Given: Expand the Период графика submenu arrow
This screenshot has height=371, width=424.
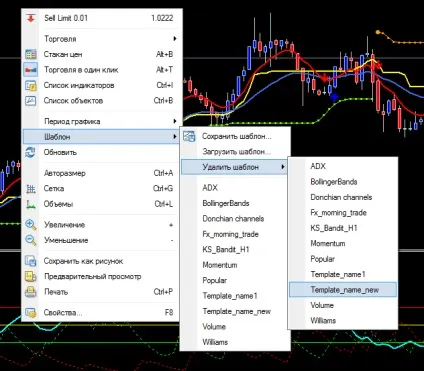Looking at the screenshot, I should click(x=175, y=121).
